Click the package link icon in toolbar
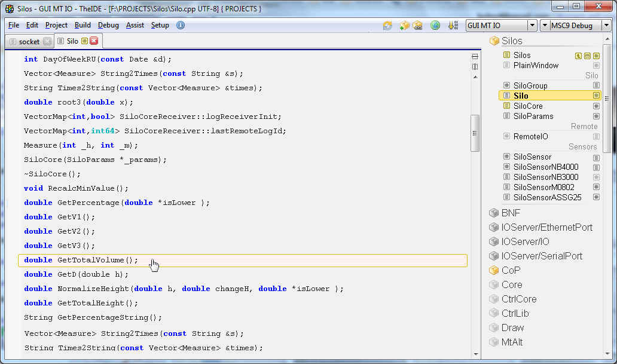Image resolution: width=617 pixels, height=364 pixels. [418, 26]
